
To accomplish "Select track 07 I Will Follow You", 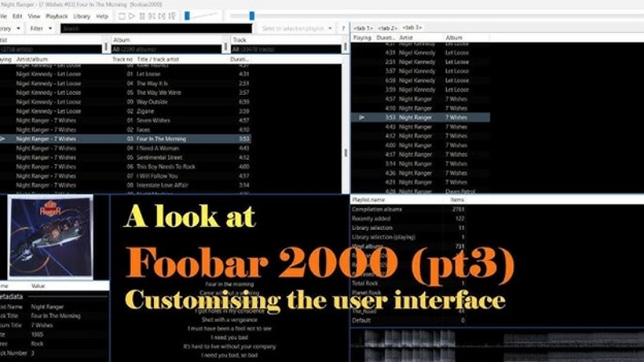I will click(126, 176).
